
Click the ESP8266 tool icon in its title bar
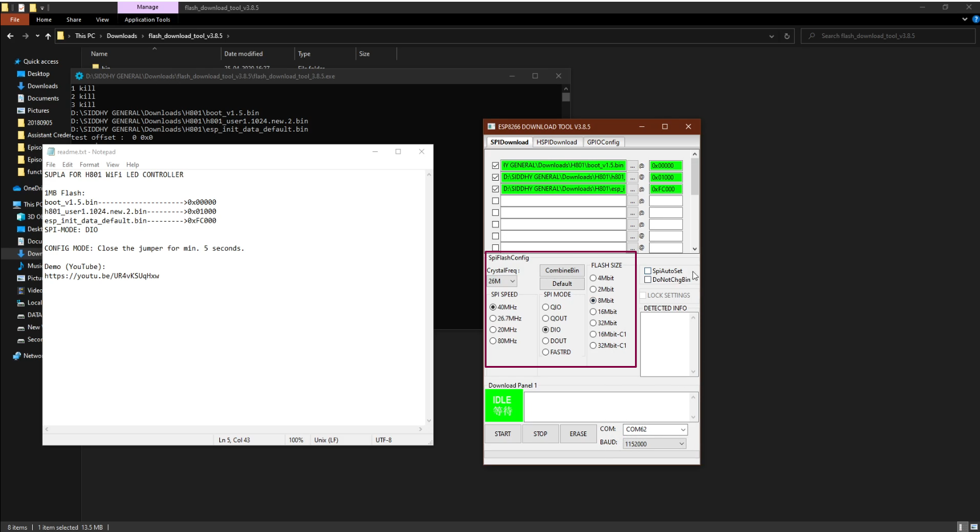(x=492, y=126)
